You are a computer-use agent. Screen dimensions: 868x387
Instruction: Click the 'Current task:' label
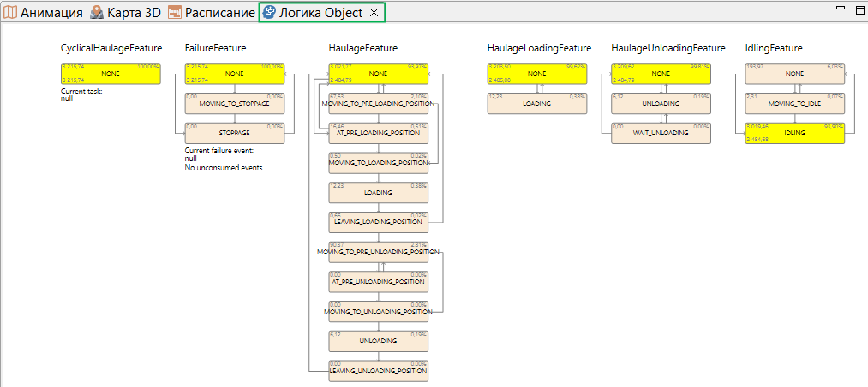click(81, 92)
